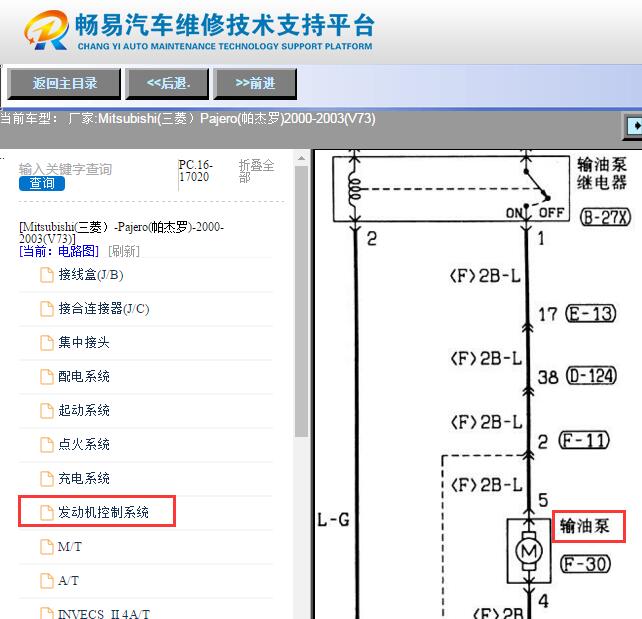The width and height of the screenshot is (642, 619).
Task: Click document icon beside 点火系统
Action: 47,445
